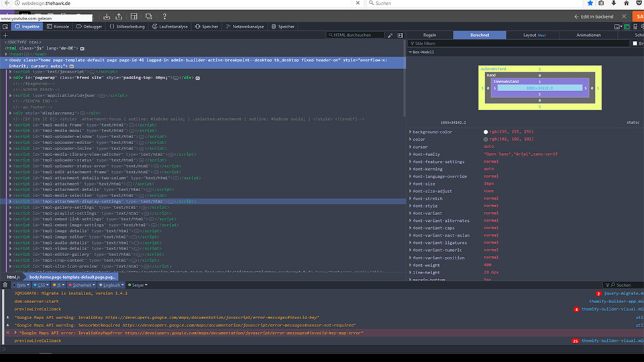Image resolution: width=644 pixels, height=362 pixels.
Task: Open the Stilbearbeitung tab
Action: click(x=127, y=27)
